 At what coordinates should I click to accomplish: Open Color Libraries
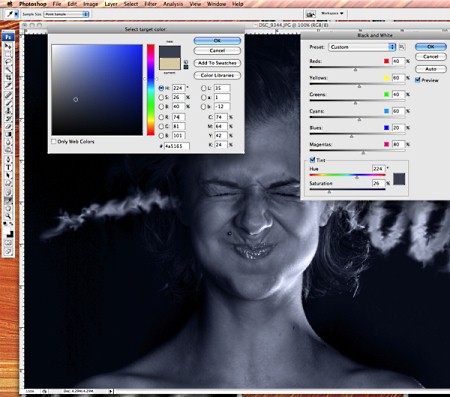click(217, 75)
